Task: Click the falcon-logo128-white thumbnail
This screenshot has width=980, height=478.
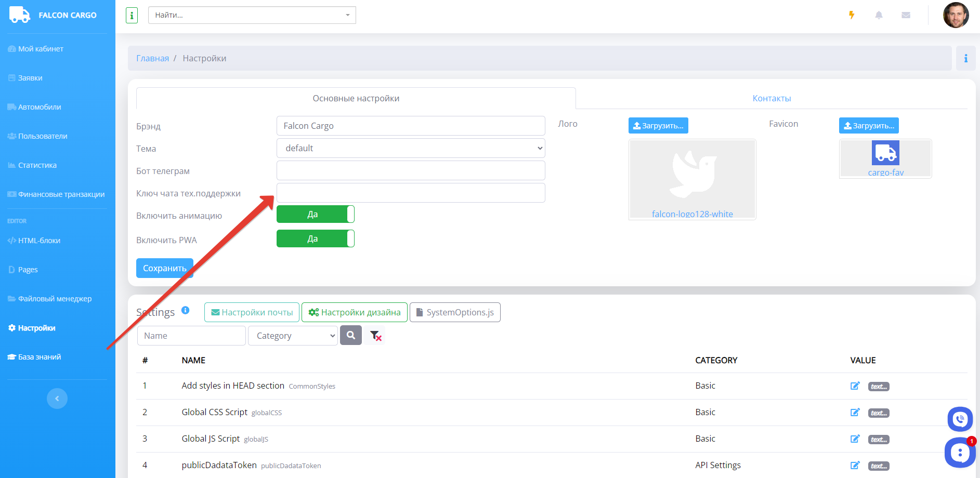Action: coord(692,179)
